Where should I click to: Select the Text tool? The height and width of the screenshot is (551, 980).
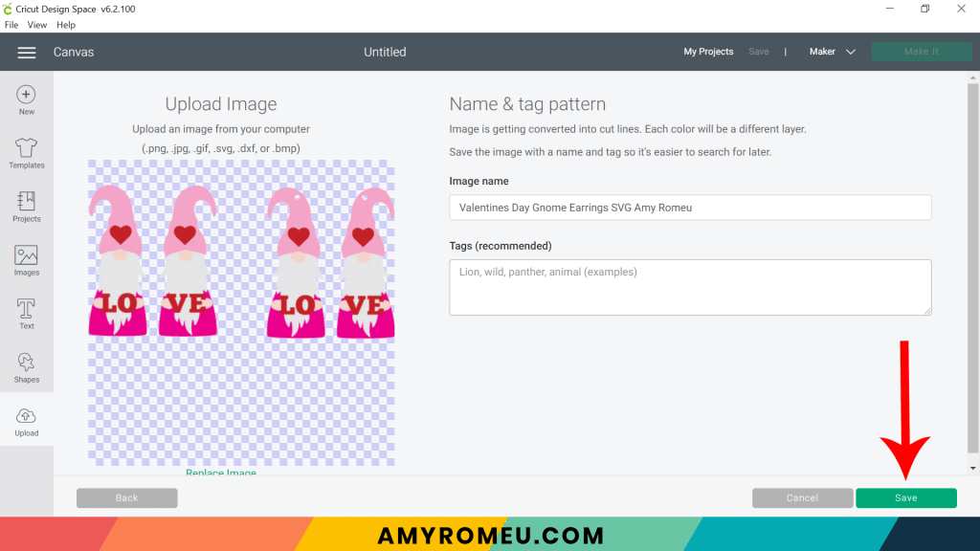tap(26, 314)
